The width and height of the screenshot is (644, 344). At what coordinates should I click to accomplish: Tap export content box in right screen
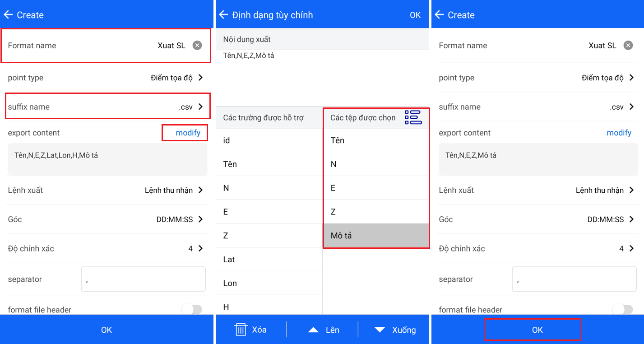(538, 159)
